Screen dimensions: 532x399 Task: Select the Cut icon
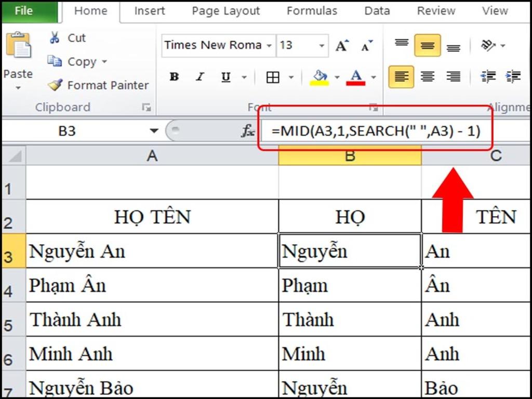point(54,37)
